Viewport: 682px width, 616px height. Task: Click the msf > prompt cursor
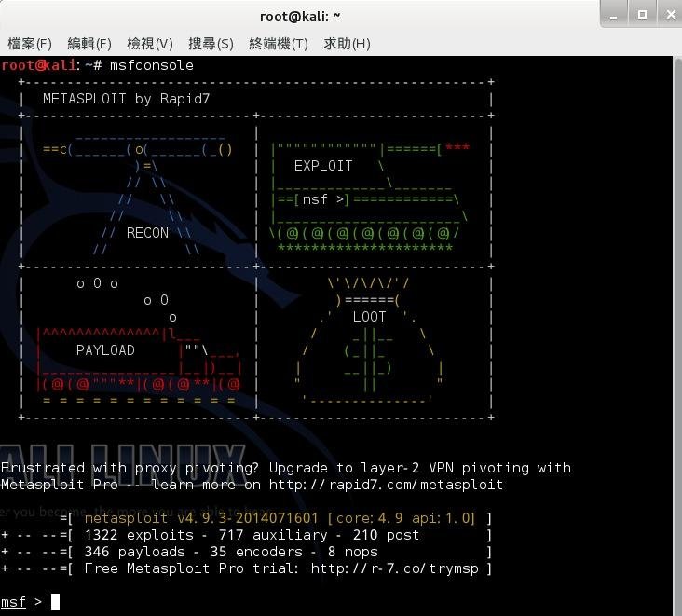(x=55, y=602)
